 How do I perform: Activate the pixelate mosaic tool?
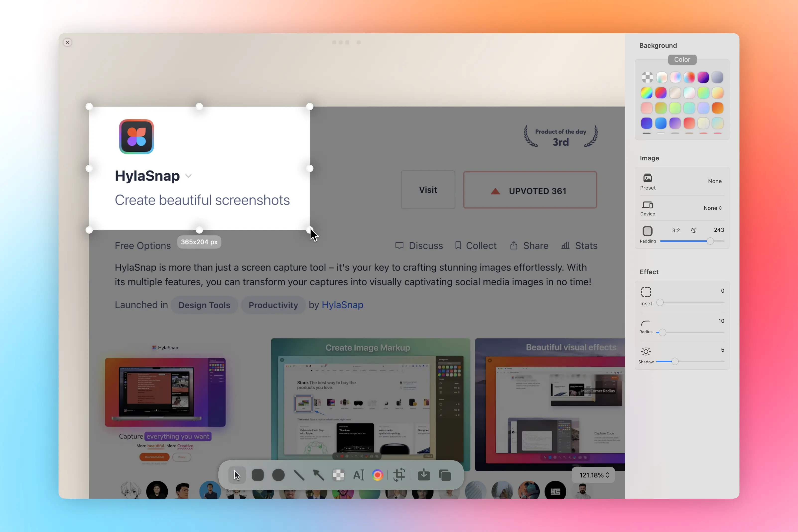338,475
